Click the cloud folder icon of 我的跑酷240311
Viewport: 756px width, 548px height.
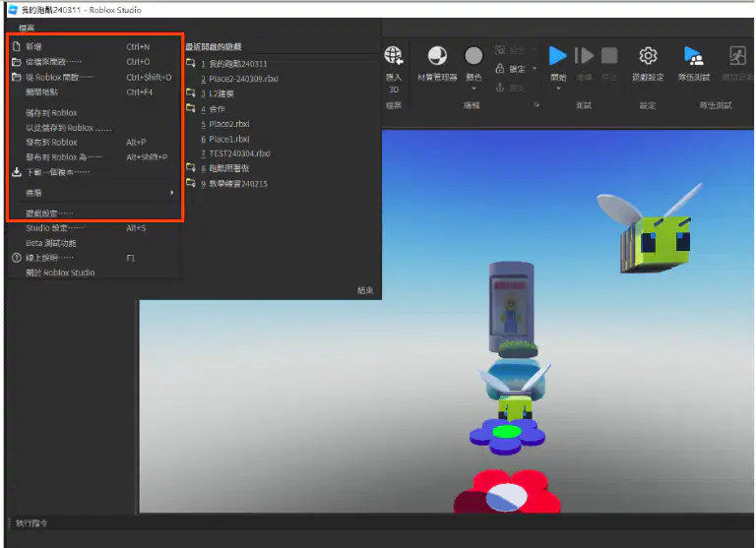tap(191, 63)
